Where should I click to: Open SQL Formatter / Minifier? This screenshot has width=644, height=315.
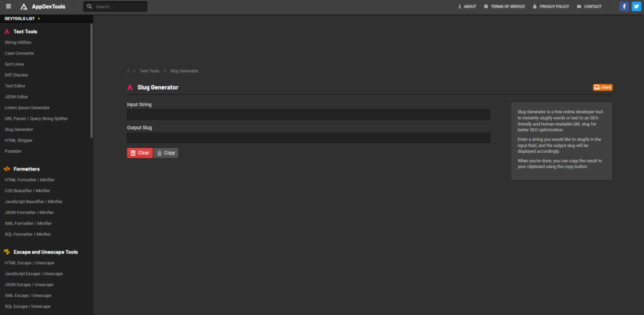point(28,234)
